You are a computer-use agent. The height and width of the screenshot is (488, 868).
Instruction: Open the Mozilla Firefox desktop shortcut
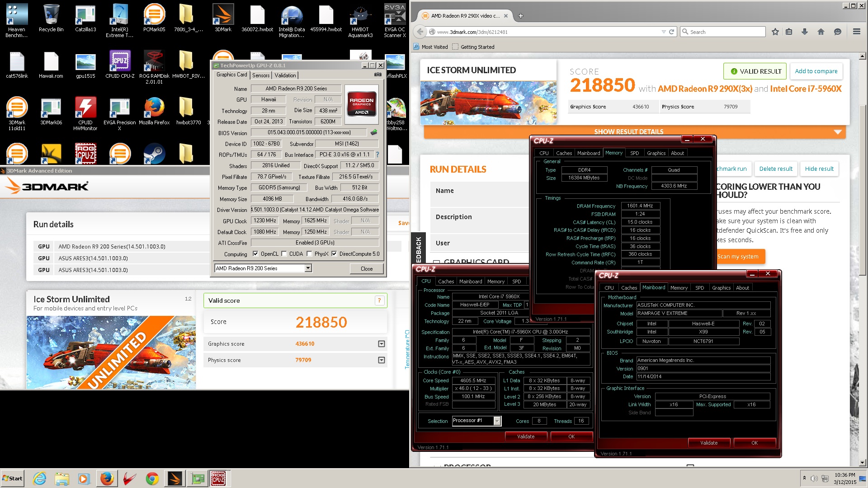pyautogui.click(x=154, y=111)
